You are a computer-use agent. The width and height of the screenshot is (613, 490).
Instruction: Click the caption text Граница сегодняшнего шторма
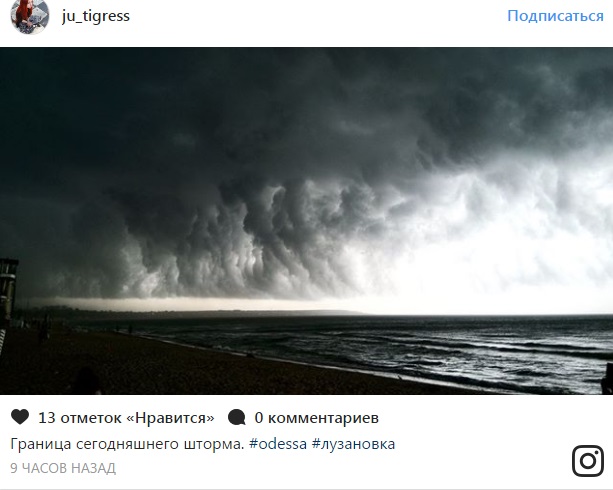(x=127, y=444)
